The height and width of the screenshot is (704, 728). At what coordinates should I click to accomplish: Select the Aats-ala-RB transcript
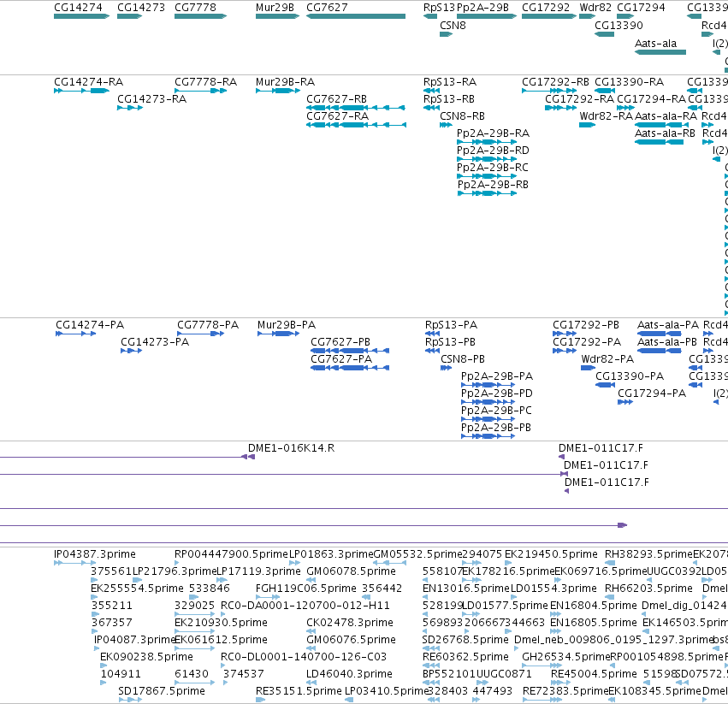tap(659, 142)
